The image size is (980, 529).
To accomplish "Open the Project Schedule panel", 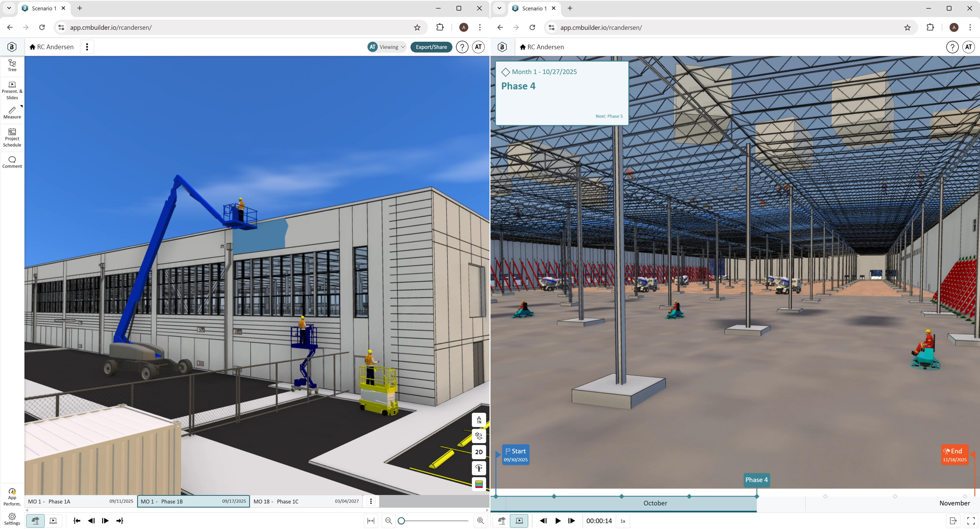I will 12,137.
